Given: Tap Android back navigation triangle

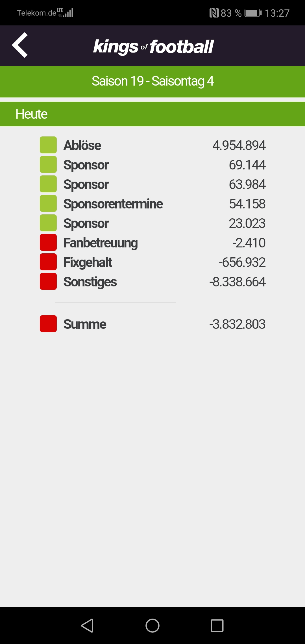Looking at the screenshot, I should click(88, 625).
